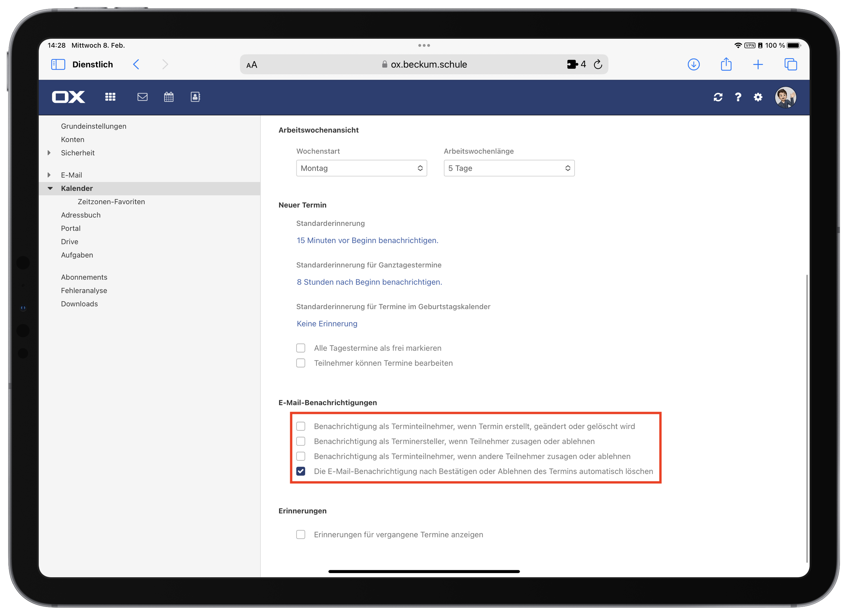Select Drive in settings sidebar
This screenshot has width=849, height=616.
pyautogui.click(x=70, y=241)
